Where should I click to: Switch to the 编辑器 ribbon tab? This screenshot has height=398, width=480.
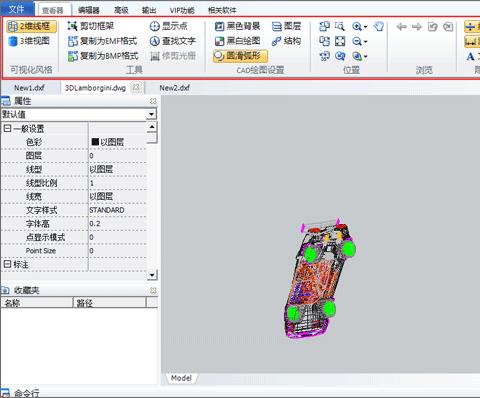point(89,10)
